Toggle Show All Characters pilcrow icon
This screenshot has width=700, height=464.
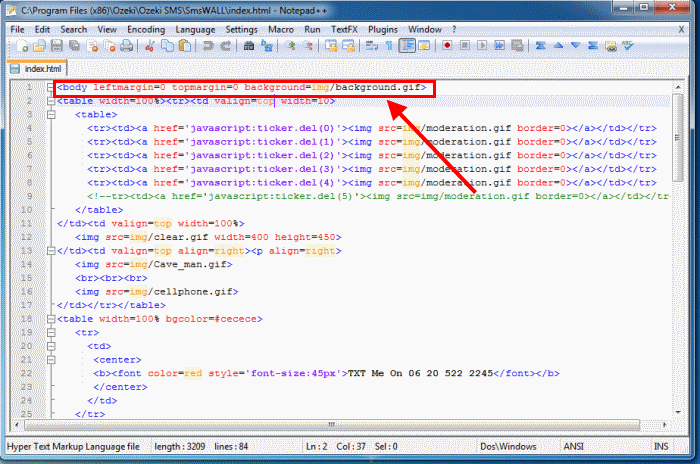point(389,46)
